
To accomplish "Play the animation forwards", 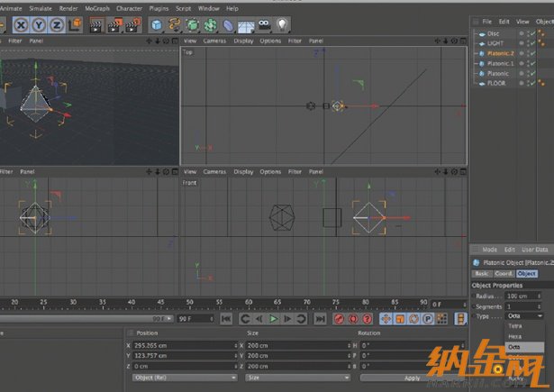I will (273, 319).
